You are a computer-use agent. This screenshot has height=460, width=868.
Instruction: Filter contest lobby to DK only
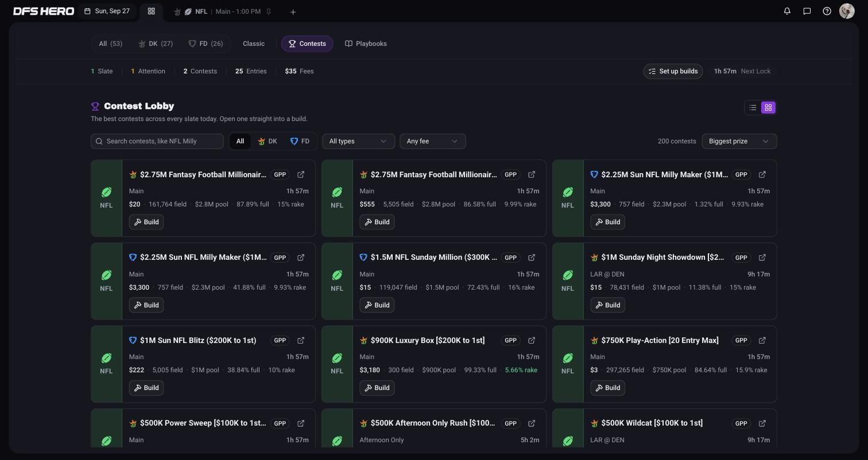coord(267,141)
